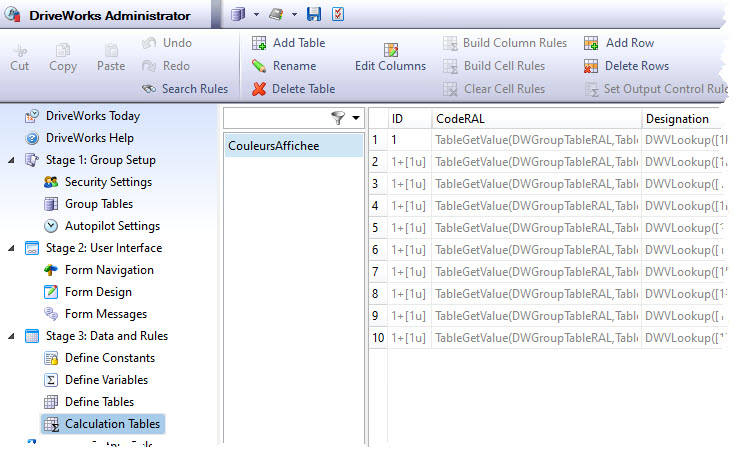The image size is (734, 452).
Task: Click Clear Cell Rules icon
Action: pos(450,89)
